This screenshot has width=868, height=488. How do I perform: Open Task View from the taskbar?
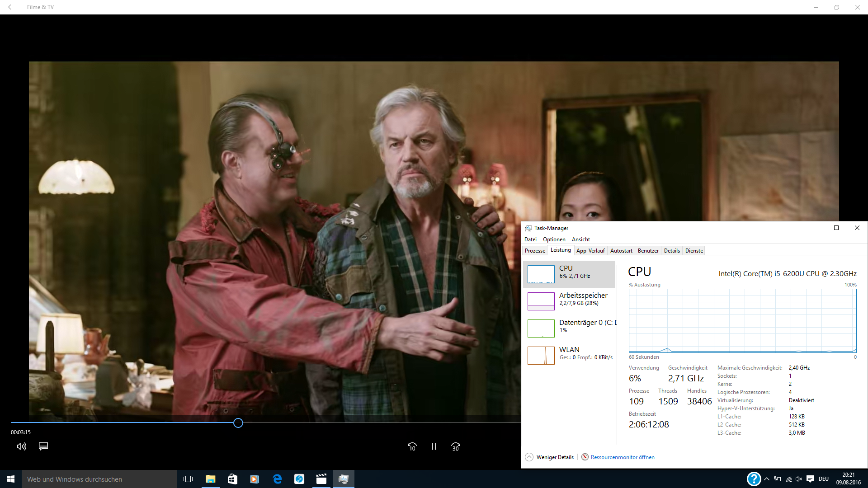point(188,479)
